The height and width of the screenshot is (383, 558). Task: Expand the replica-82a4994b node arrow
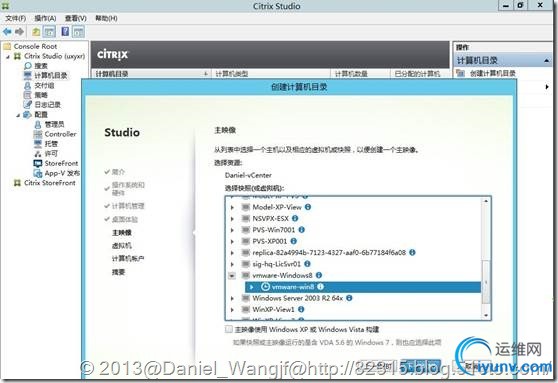(232, 253)
